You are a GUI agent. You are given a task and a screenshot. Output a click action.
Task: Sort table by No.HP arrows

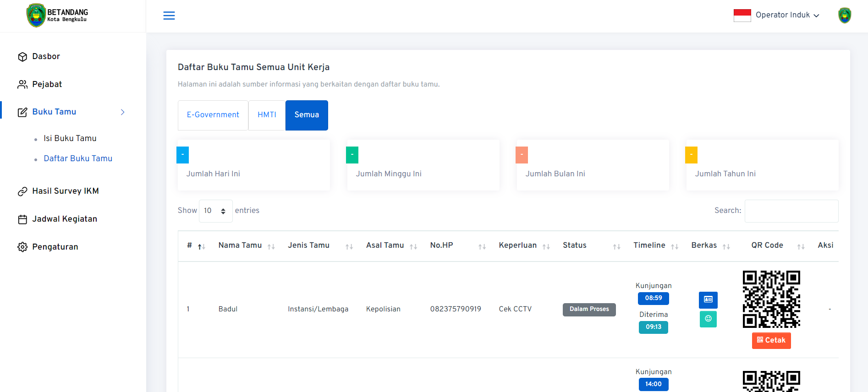(x=482, y=247)
